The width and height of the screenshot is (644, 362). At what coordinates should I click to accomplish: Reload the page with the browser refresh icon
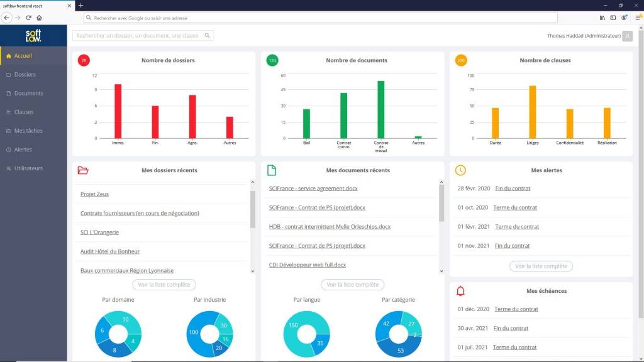28,18
